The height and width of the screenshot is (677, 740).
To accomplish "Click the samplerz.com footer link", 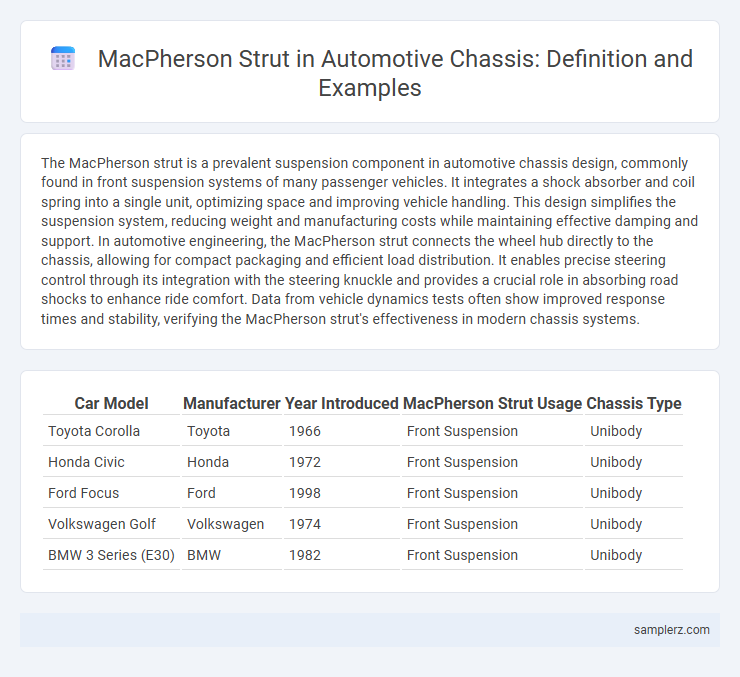I will click(672, 630).
